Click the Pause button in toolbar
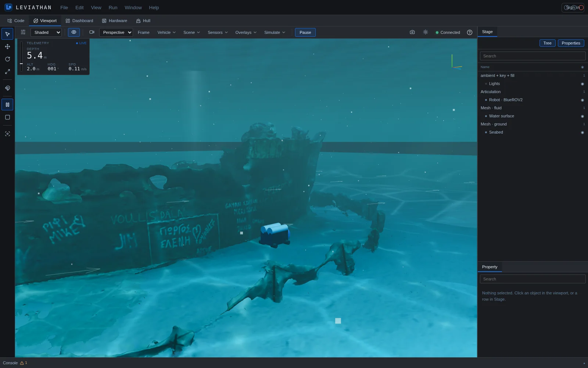588x368 pixels. [305, 32]
